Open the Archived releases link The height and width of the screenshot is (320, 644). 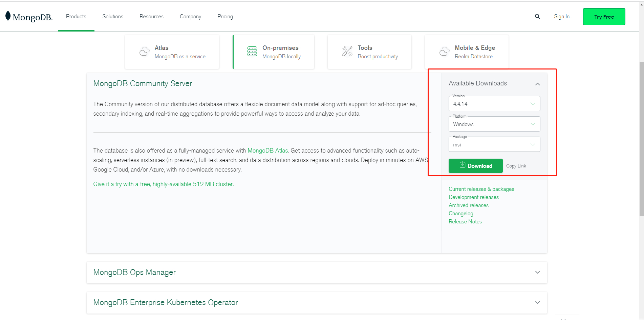tap(469, 205)
